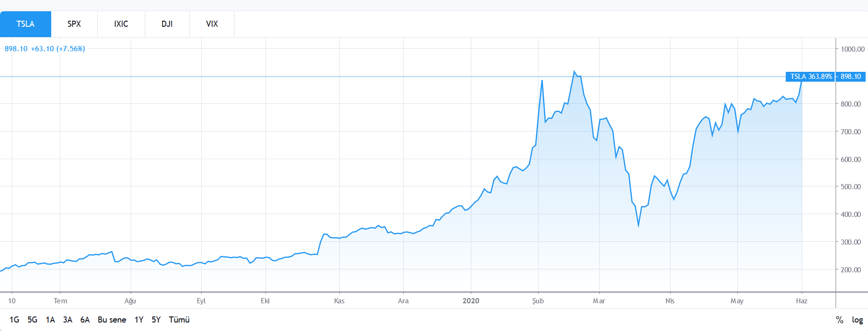
Task: Click the 2020 date axis label
Action: tap(471, 301)
